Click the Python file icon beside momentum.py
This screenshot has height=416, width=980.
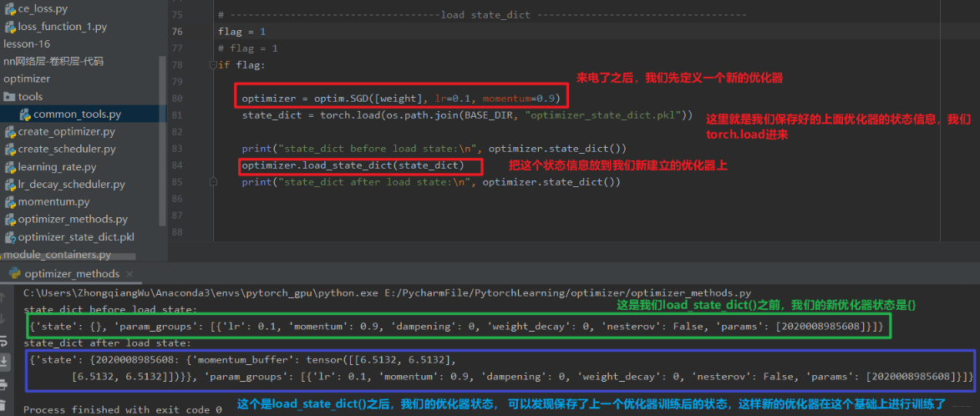point(9,202)
